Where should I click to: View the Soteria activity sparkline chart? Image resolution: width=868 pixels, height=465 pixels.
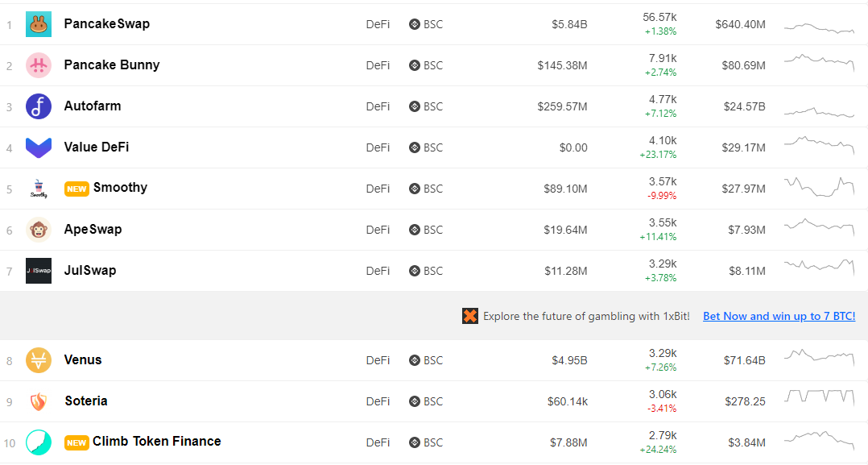(x=820, y=396)
